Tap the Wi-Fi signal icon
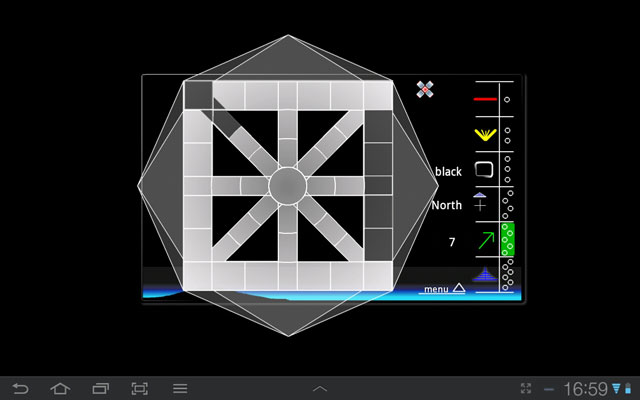 coord(616,389)
